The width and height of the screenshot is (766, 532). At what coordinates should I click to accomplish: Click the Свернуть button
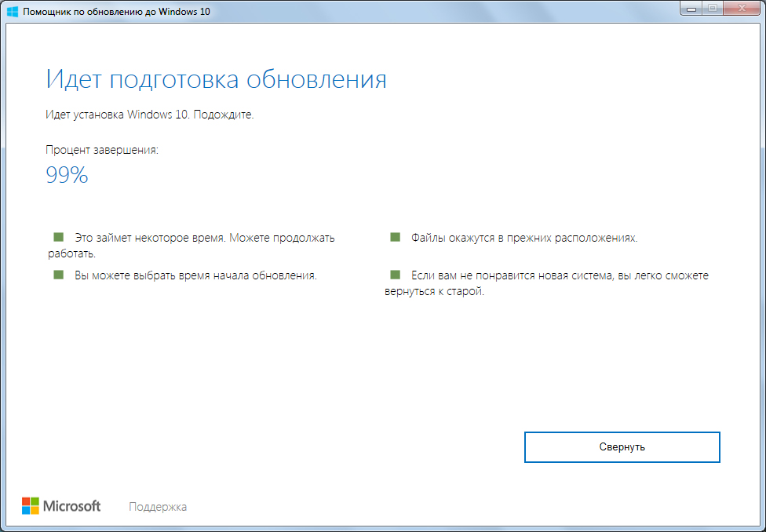pyautogui.click(x=622, y=447)
